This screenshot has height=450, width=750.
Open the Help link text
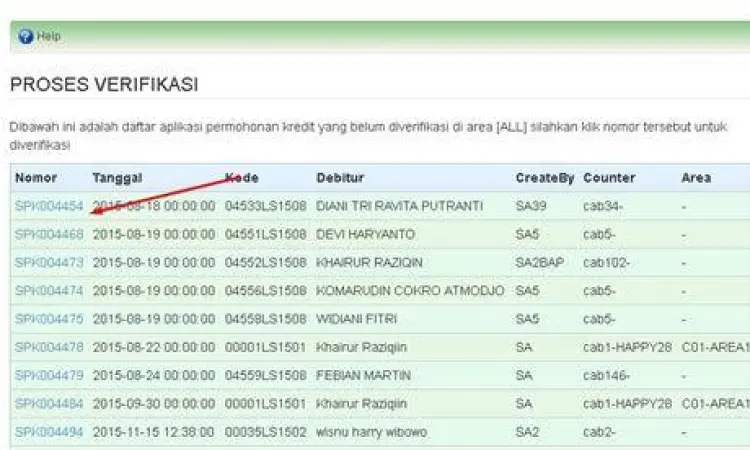49,36
